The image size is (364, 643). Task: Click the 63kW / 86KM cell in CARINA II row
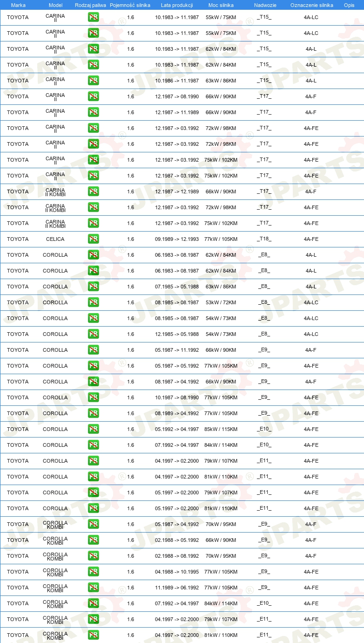tap(221, 81)
